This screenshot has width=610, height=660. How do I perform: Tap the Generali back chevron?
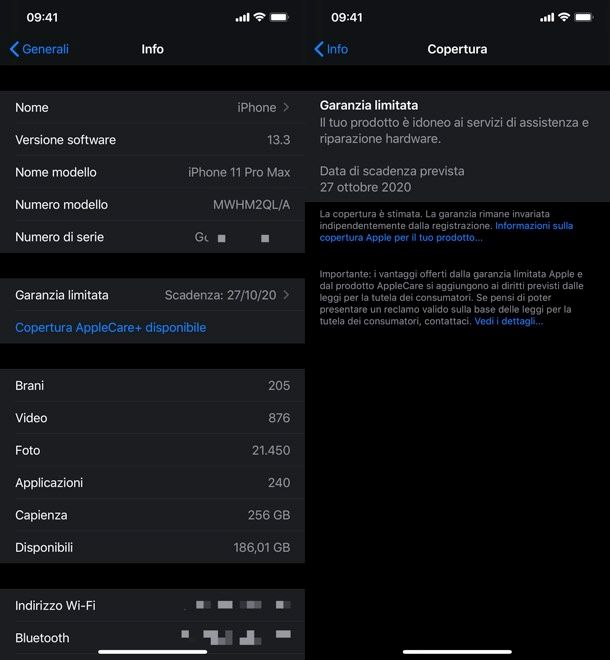[x=14, y=49]
